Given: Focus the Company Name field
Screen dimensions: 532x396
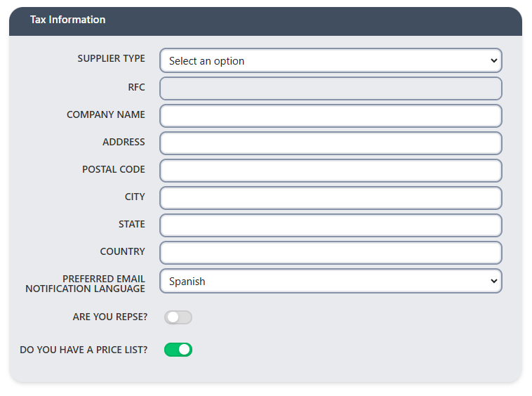Looking at the screenshot, I should (x=331, y=116).
